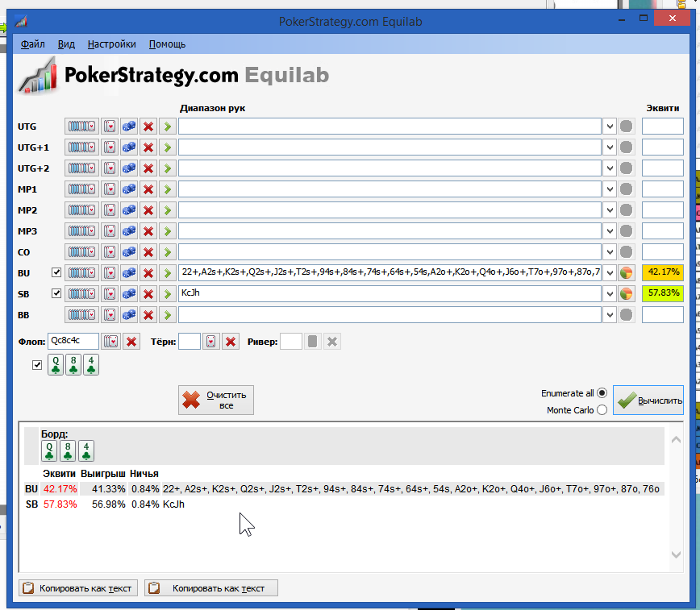This screenshot has height=610, width=700.
Task: Click the right Копировать как текст button
Action: 211,588
